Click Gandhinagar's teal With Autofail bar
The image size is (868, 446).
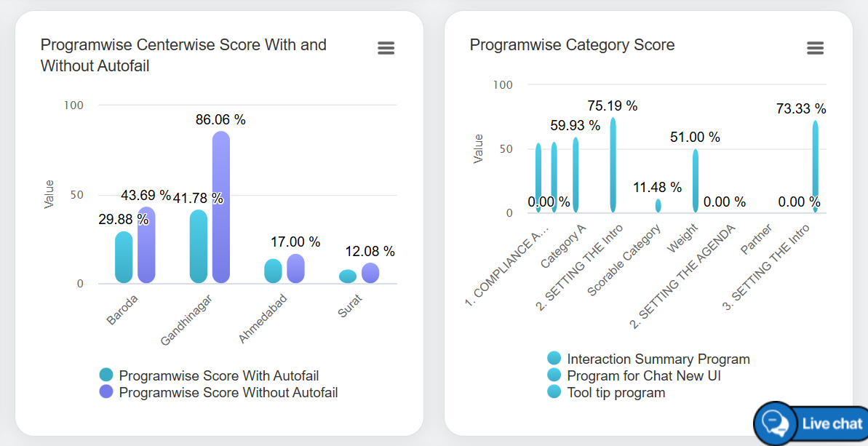pyautogui.click(x=198, y=247)
